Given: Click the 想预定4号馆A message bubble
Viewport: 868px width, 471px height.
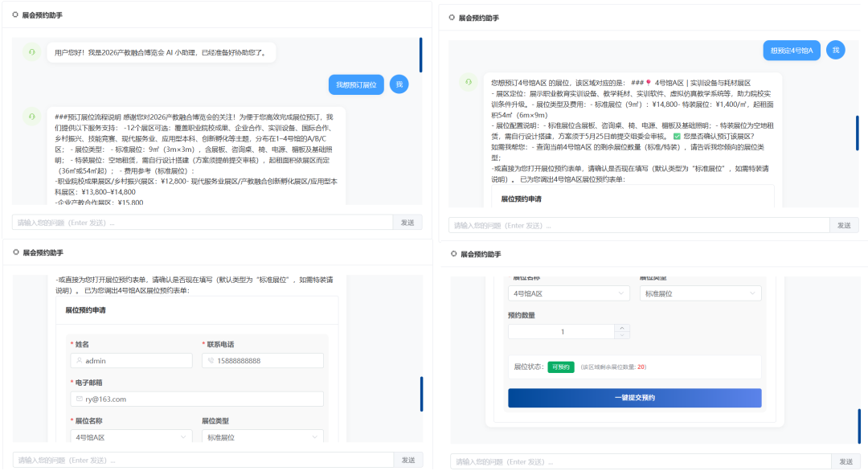Looking at the screenshot, I should click(x=792, y=51).
